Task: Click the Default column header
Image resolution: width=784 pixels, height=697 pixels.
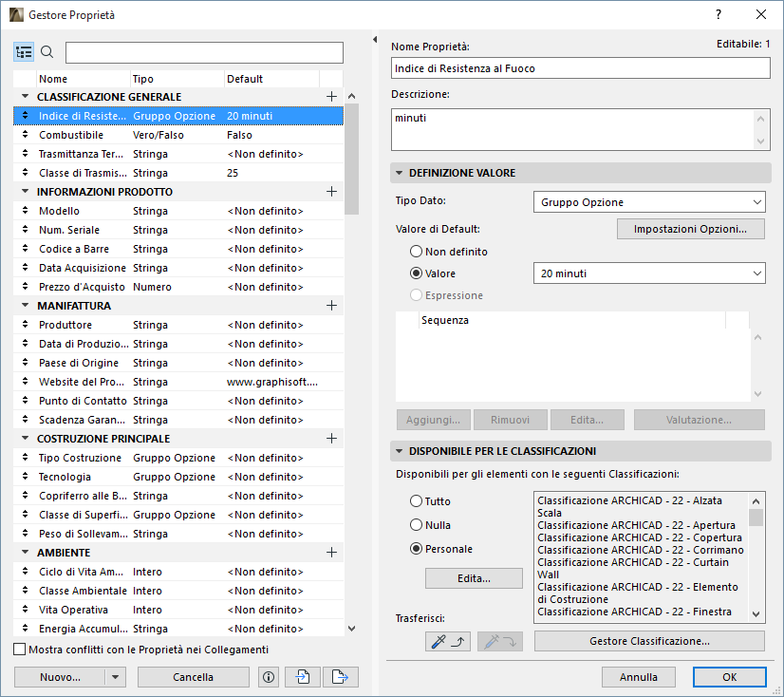Action: (x=271, y=79)
